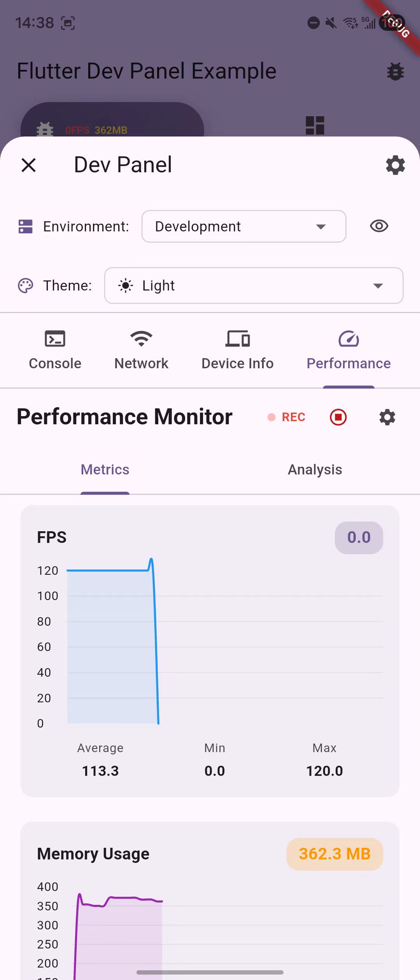Image resolution: width=420 pixels, height=980 pixels.
Task: Click the 0.0 FPS value badge
Action: click(x=359, y=537)
